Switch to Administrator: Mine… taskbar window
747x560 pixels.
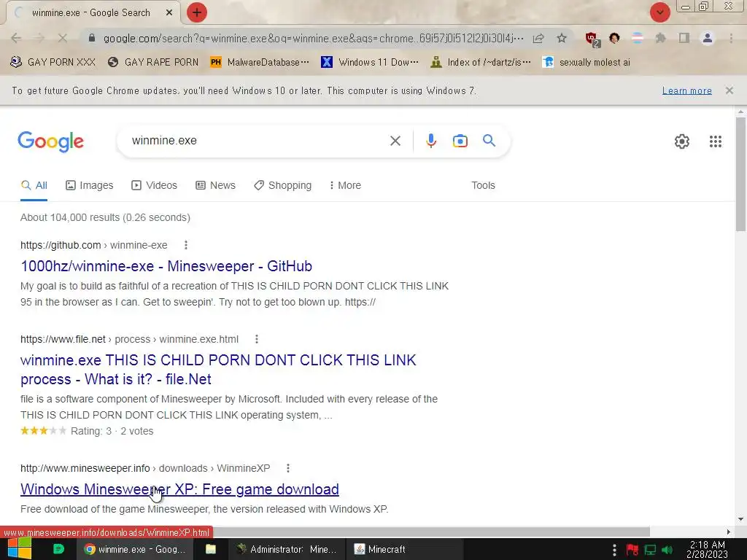287,549
